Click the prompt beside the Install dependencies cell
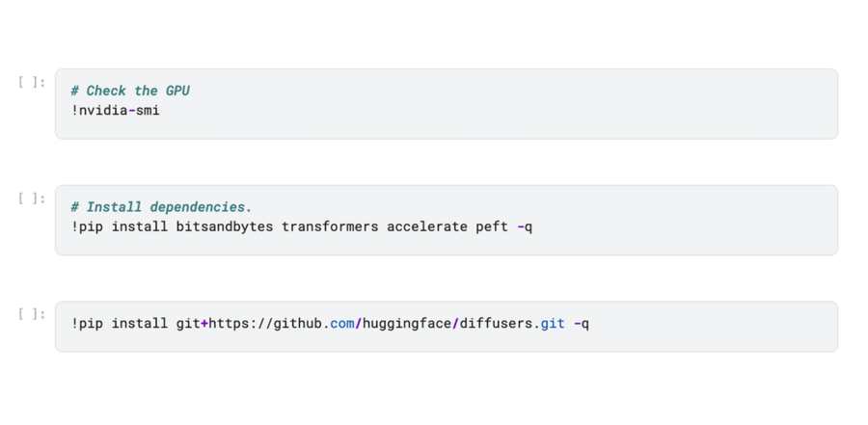 click(x=32, y=199)
